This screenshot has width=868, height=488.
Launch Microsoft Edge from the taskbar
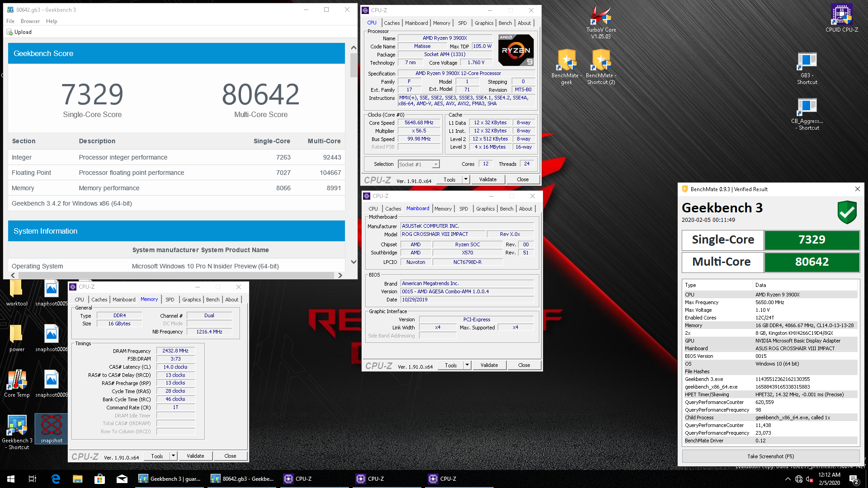[56, 479]
